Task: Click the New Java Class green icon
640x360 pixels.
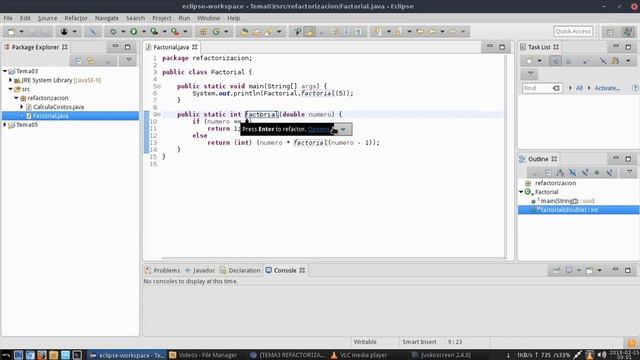Action: [x=216, y=31]
